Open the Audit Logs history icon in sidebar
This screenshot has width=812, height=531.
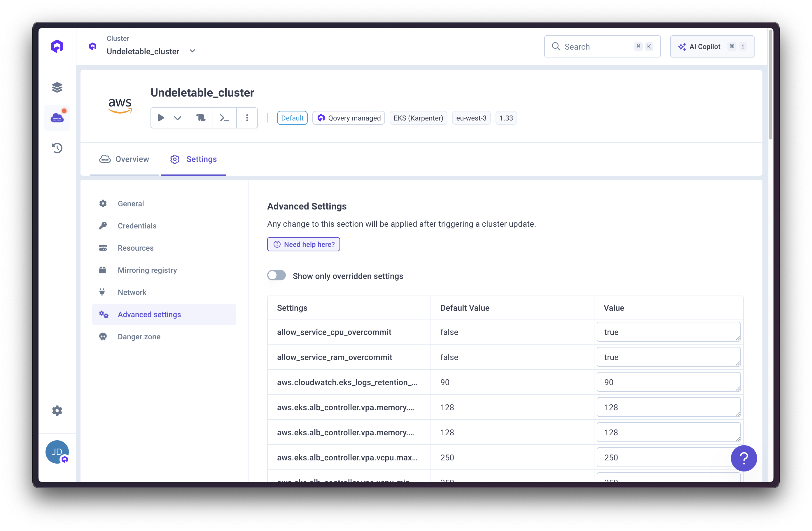coord(57,148)
